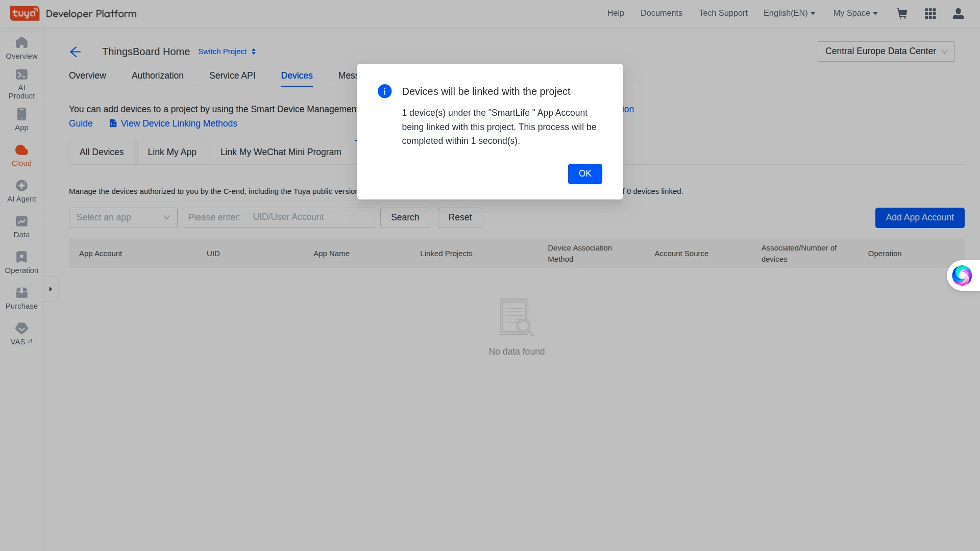This screenshot has height=551, width=980.
Task: Click the Search button
Action: click(405, 218)
